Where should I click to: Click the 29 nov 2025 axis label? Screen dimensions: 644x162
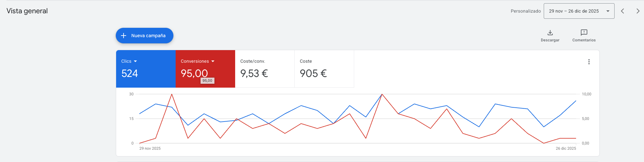[150, 148]
